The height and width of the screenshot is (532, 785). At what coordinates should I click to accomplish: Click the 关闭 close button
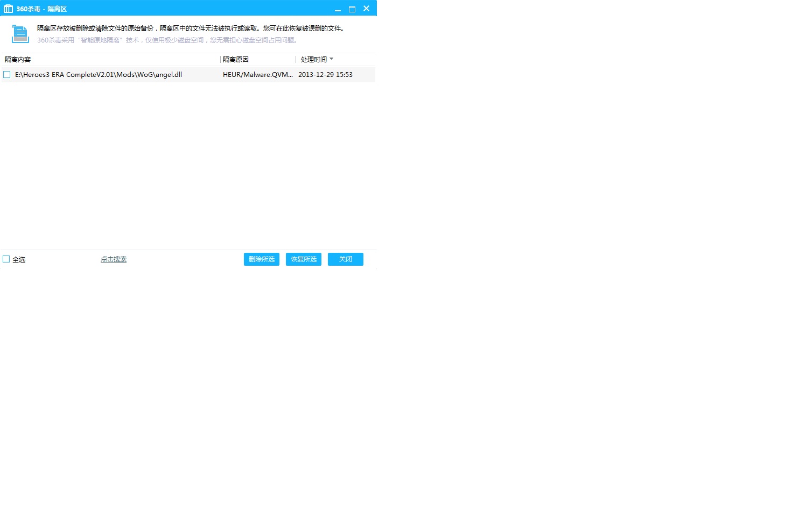(x=346, y=259)
